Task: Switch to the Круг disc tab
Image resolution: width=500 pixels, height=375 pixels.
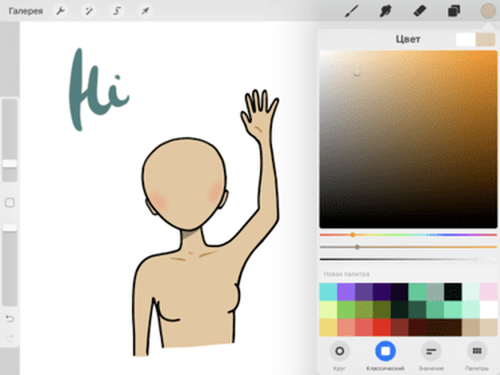Action: pos(339,355)
